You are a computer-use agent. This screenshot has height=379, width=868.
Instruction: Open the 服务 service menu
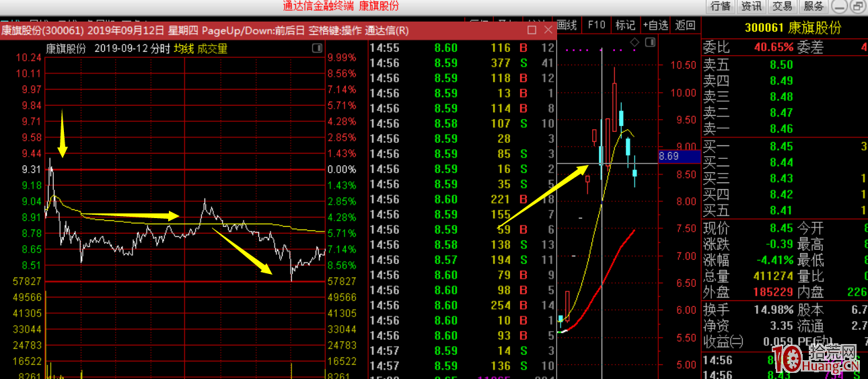(x=813, y=7)
